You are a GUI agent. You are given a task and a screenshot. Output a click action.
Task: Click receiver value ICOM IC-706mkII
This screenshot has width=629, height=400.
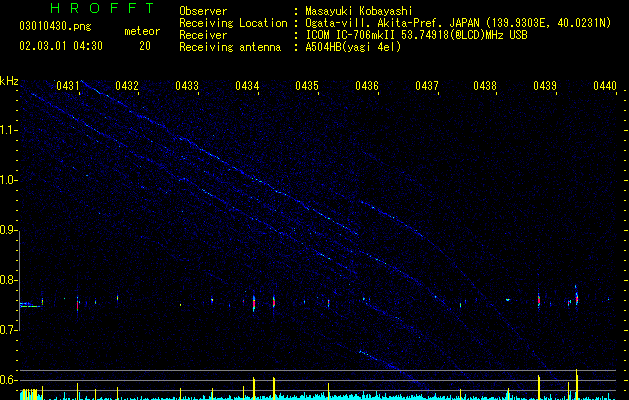coord(353,35)
